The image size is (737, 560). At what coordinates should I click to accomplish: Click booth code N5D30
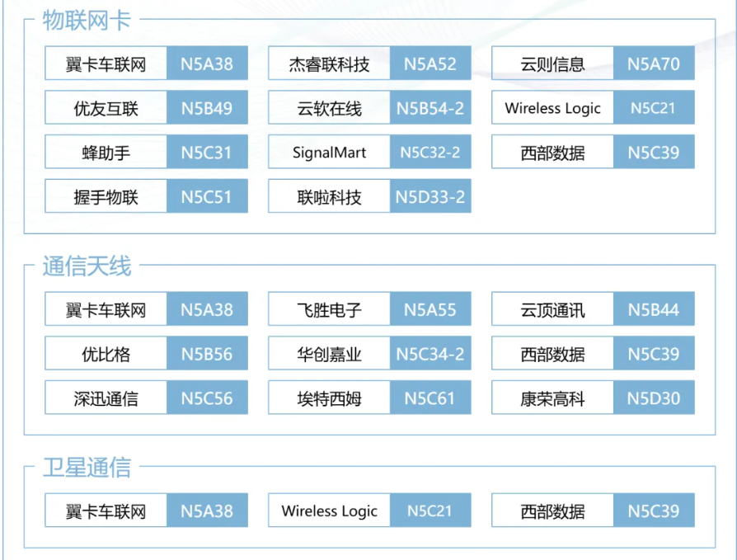pyautogui.click(x=654, y=398)
